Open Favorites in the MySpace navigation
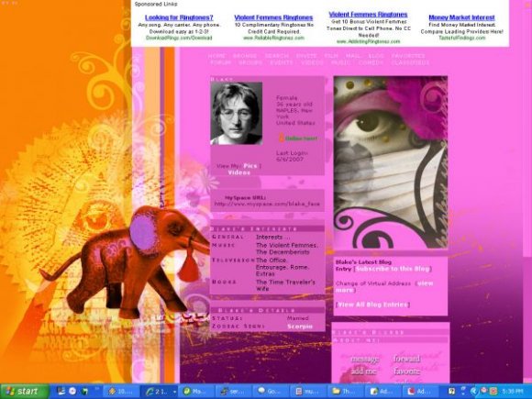 [408, 56]
